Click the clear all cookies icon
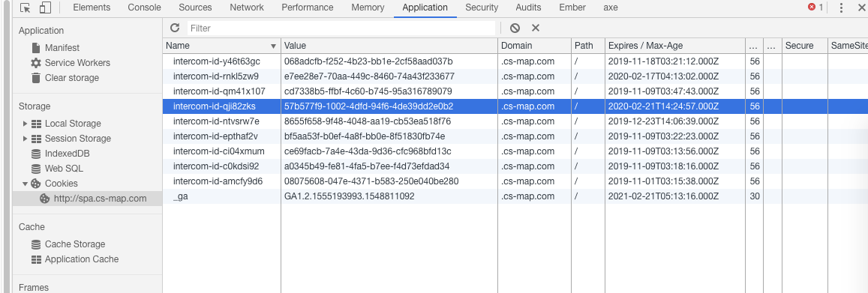 click(x=515, y=28)
